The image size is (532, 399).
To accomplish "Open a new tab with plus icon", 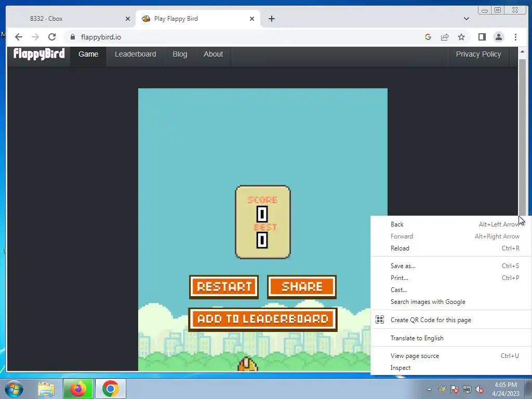I will (x=271, y=19).
